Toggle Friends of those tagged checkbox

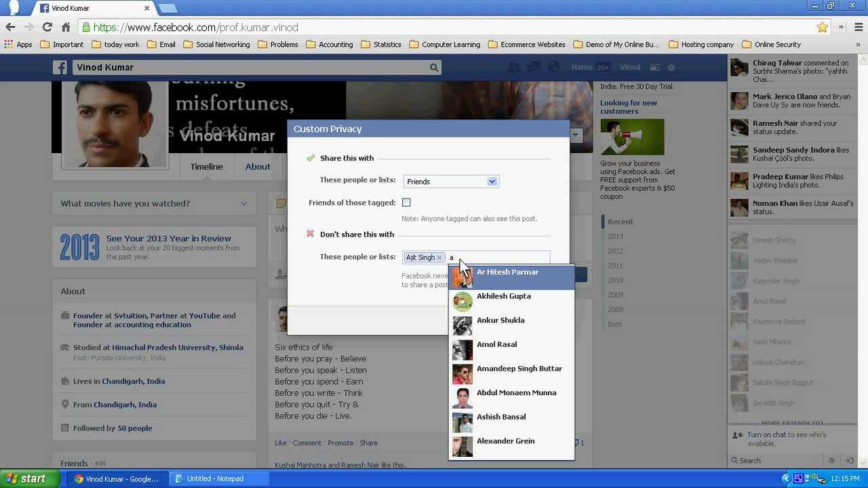pyautogui.click(x=406, y=202)
